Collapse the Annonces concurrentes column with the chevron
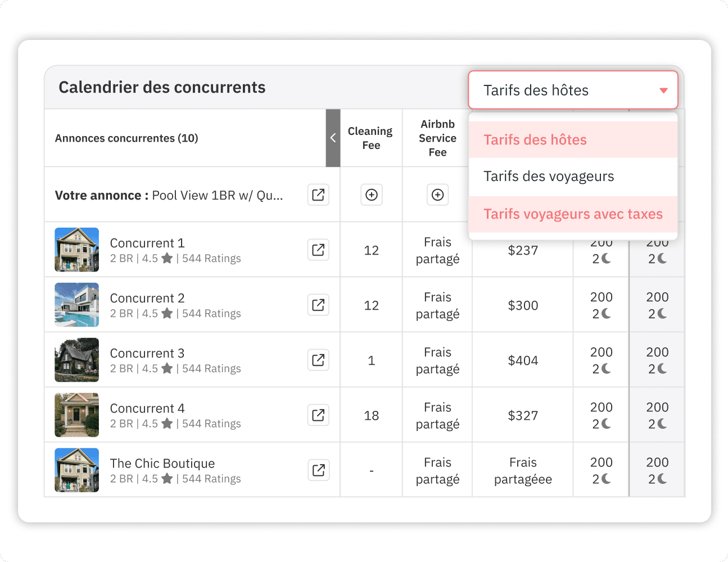This screenshot has height=562, width=728. click(x=333, y=138)
